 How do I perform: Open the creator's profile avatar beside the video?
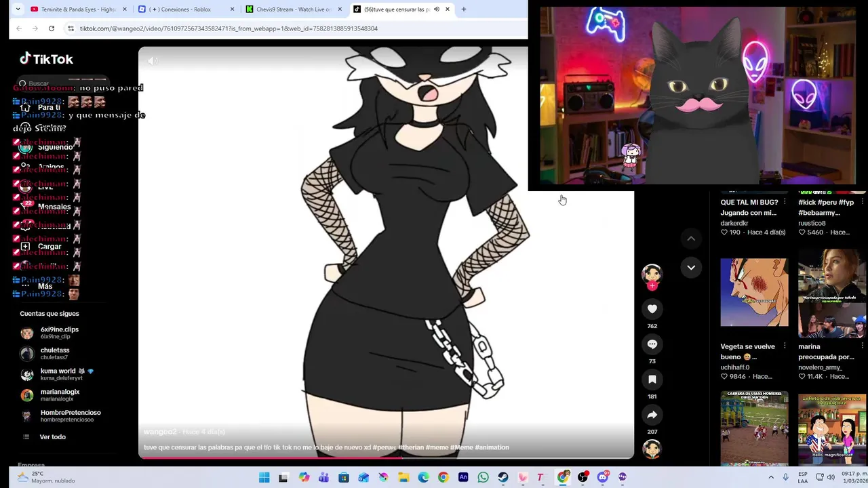tap(652, 274)
